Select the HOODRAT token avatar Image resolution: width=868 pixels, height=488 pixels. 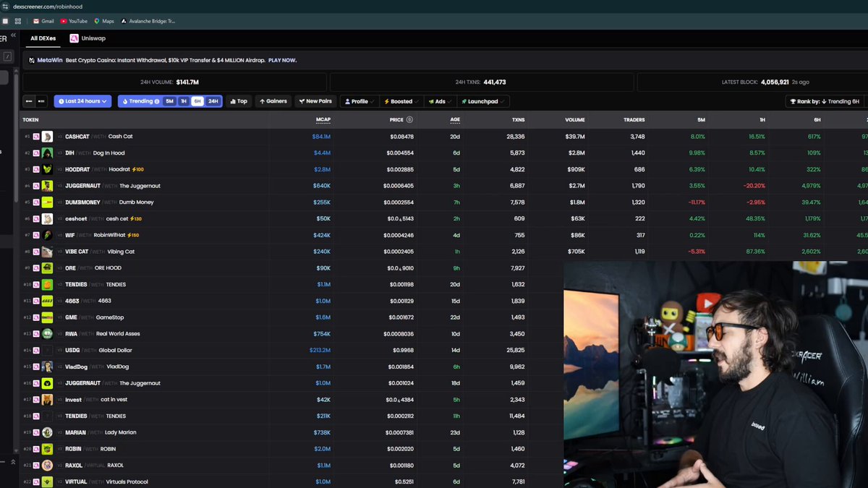click(x=47, y=169)
